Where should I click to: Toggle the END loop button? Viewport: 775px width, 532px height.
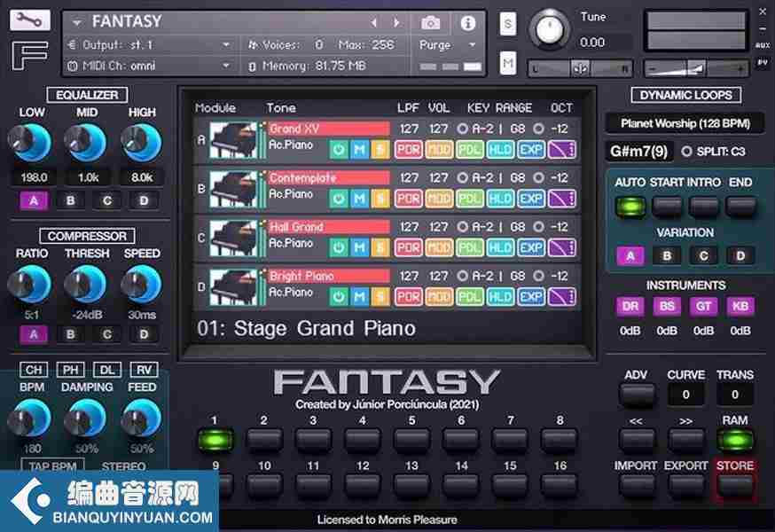click(x=740, y=207)
